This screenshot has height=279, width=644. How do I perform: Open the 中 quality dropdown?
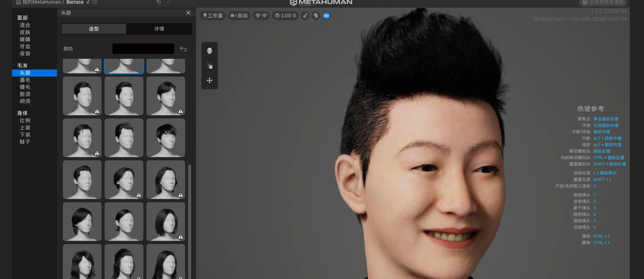pyautogui.click(x=261, y=16)
